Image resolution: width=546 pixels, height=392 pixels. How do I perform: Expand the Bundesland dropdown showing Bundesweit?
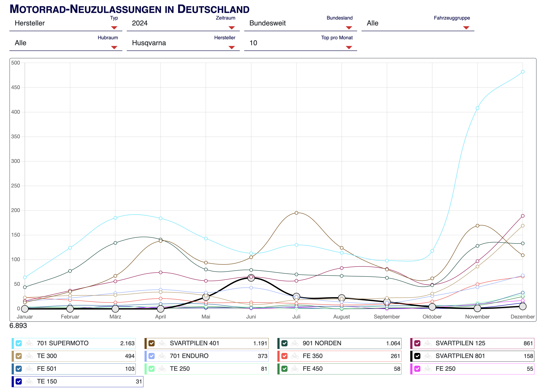300,23
